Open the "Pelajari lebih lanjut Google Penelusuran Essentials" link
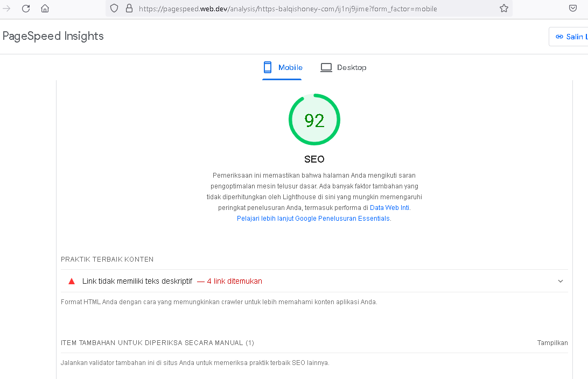Screen dimensions: 588x379 (x=313, y=219)
